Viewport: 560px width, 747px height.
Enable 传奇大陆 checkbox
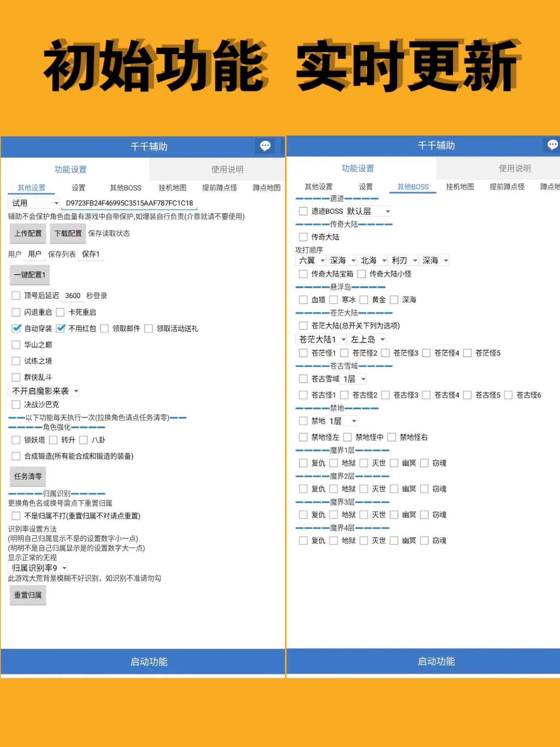[303, 237]
